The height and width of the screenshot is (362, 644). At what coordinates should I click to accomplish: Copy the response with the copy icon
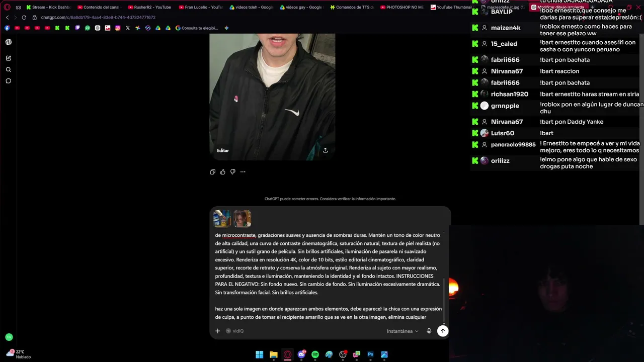point(212,172)
